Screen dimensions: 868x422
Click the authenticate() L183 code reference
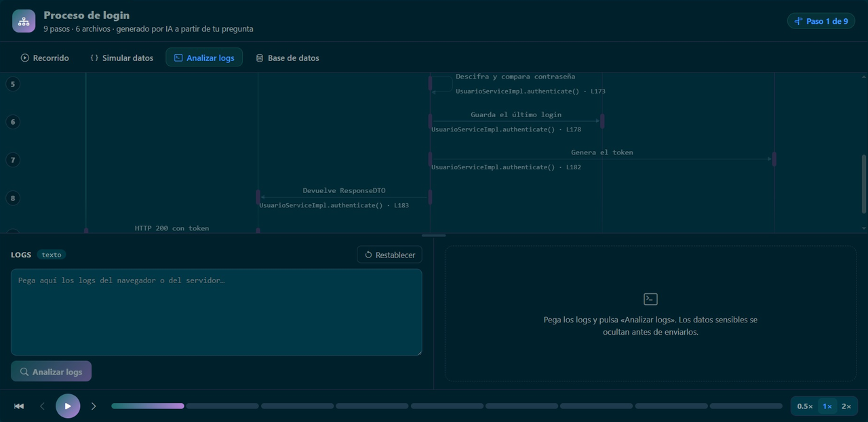pos(334,205)
